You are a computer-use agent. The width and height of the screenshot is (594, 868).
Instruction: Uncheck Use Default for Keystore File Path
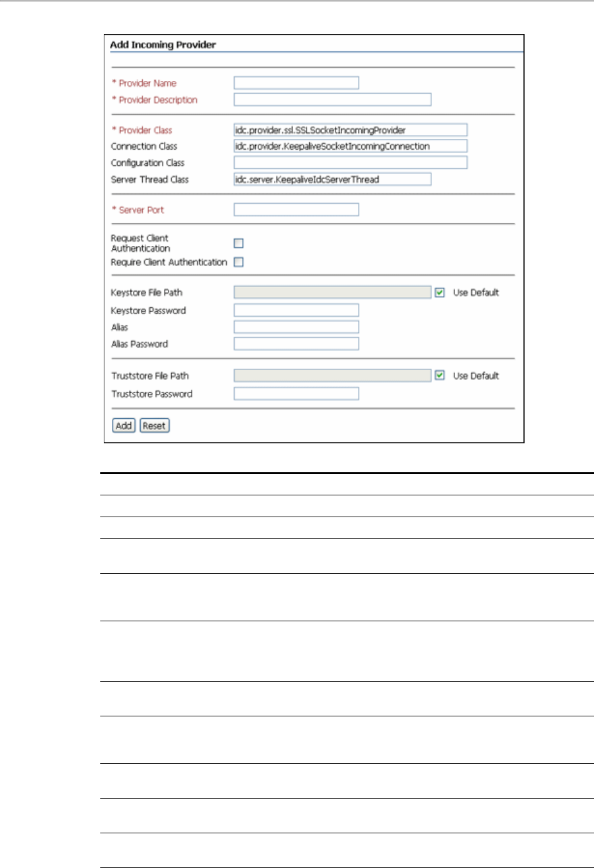point(440,292)
